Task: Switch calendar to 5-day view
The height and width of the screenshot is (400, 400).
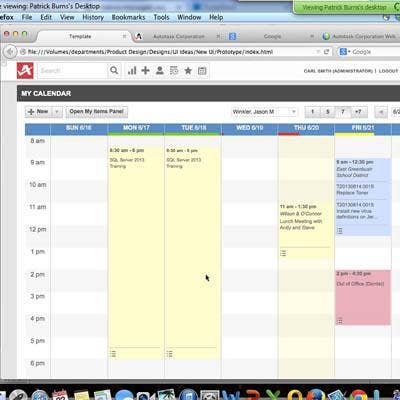Action: pos(327,112)
